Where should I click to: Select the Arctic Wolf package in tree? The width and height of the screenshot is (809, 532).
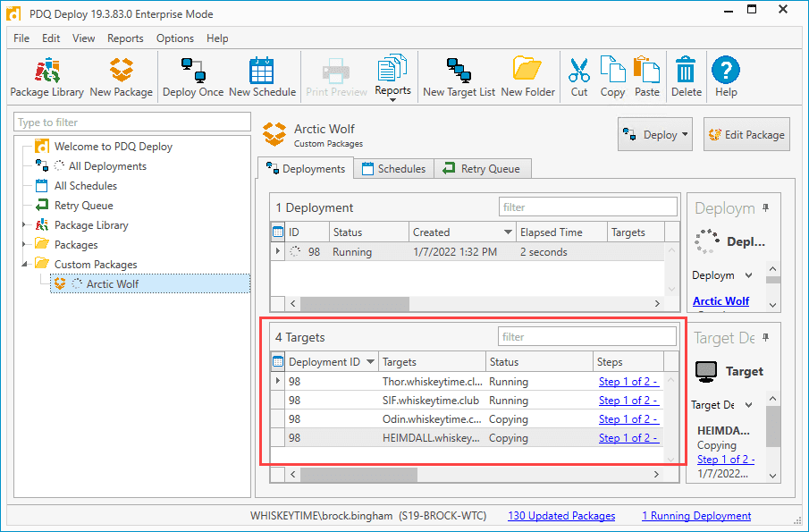coord(150,283)
